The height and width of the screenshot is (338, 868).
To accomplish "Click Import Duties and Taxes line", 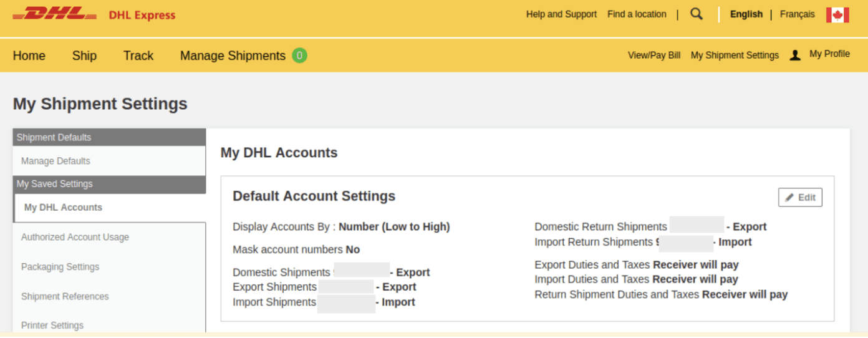I will tap(636, 279).
